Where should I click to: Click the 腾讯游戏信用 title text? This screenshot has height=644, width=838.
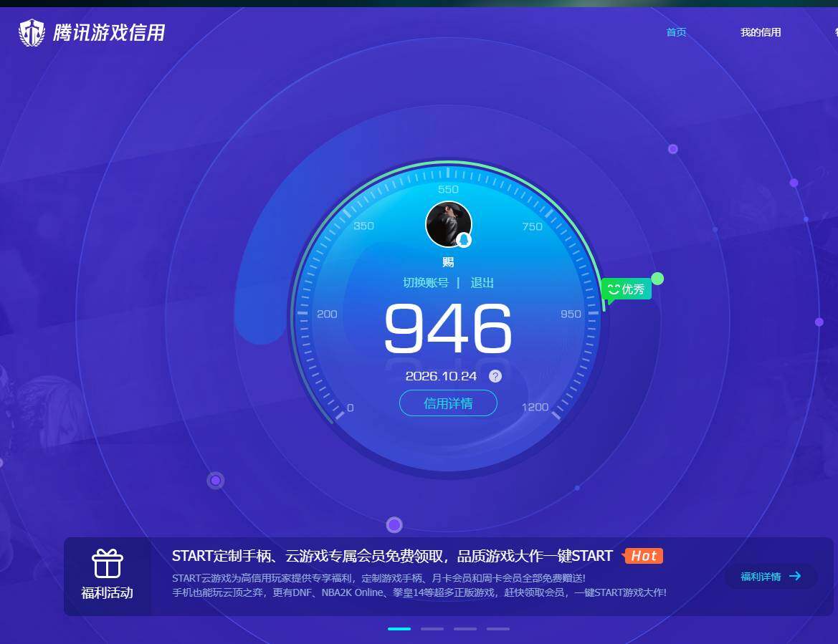pyautogui.click(x=109, y=32)
